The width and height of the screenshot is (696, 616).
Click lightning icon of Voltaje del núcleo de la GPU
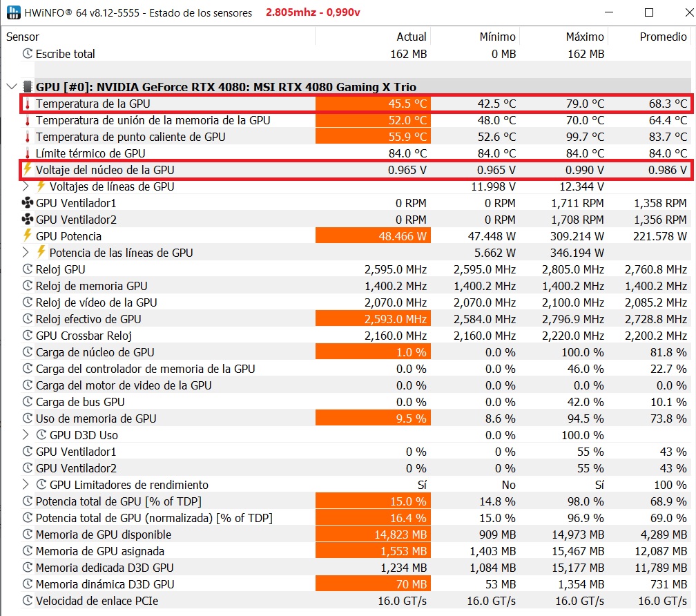28,169
